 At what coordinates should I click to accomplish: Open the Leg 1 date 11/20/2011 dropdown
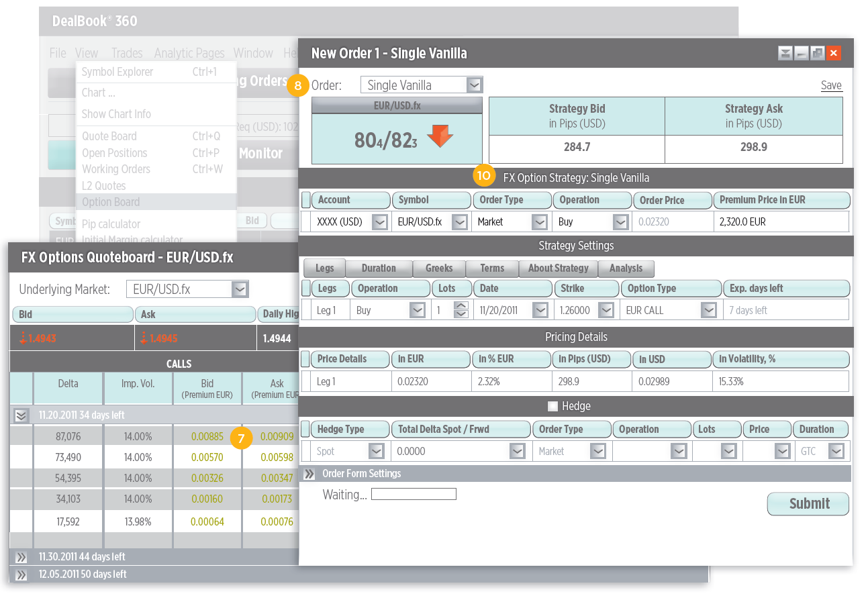click(x=540, y=311)
